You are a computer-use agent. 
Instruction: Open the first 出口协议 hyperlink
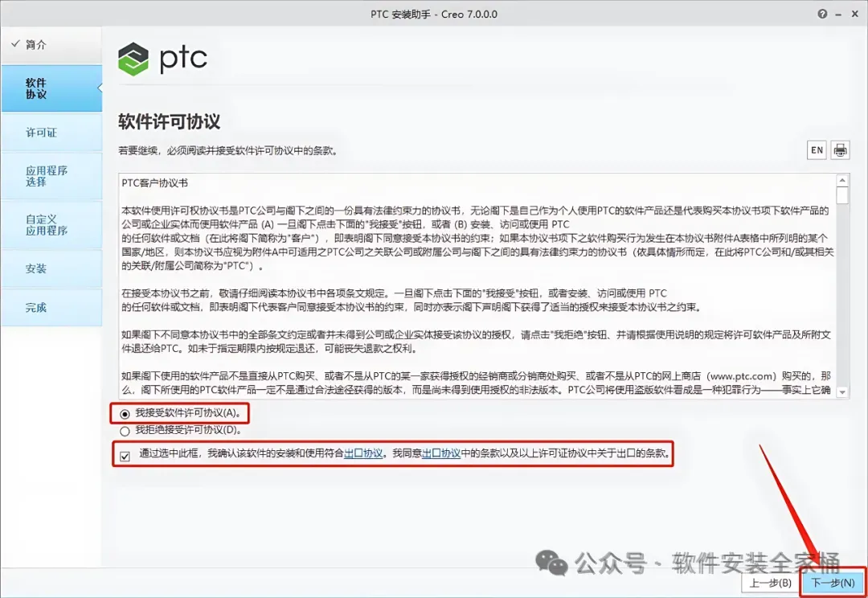tap(363, 453)
